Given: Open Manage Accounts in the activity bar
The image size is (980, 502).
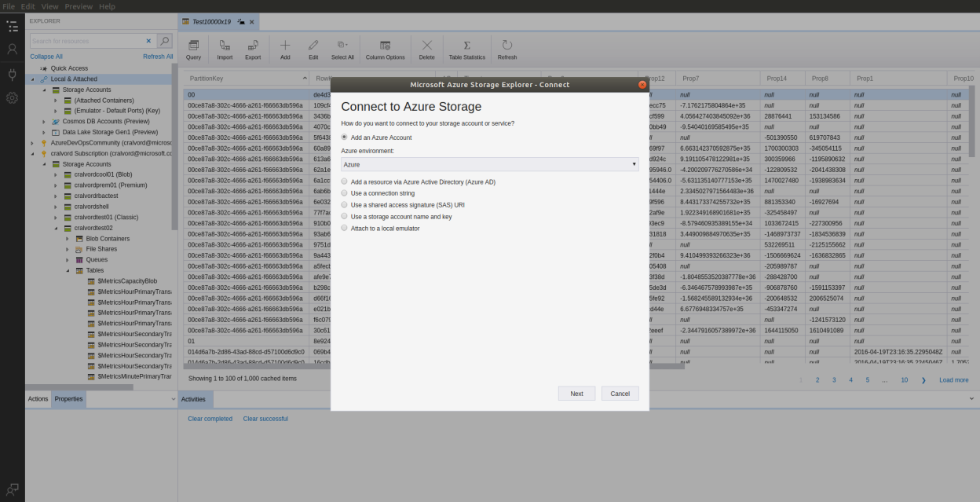Looking at the screenshot, I should pos(13,49).
